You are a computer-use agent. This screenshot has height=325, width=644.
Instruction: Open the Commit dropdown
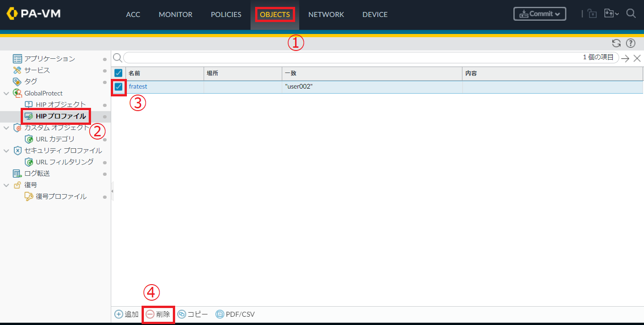pyautogui.click(x=540, y=14)
